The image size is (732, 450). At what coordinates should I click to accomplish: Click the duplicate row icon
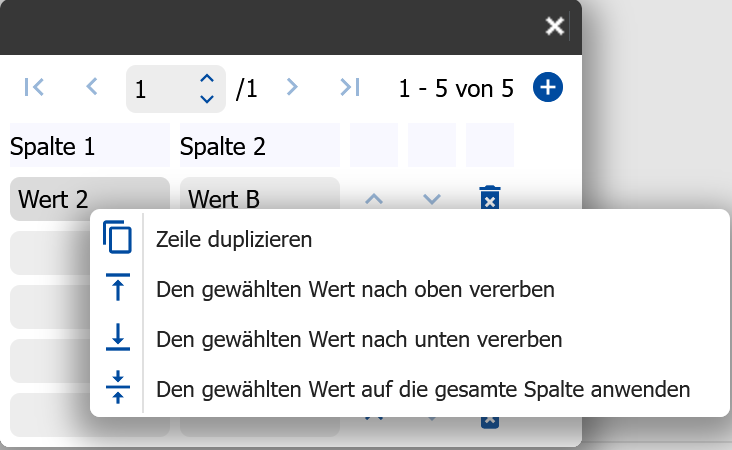point(118,239)
